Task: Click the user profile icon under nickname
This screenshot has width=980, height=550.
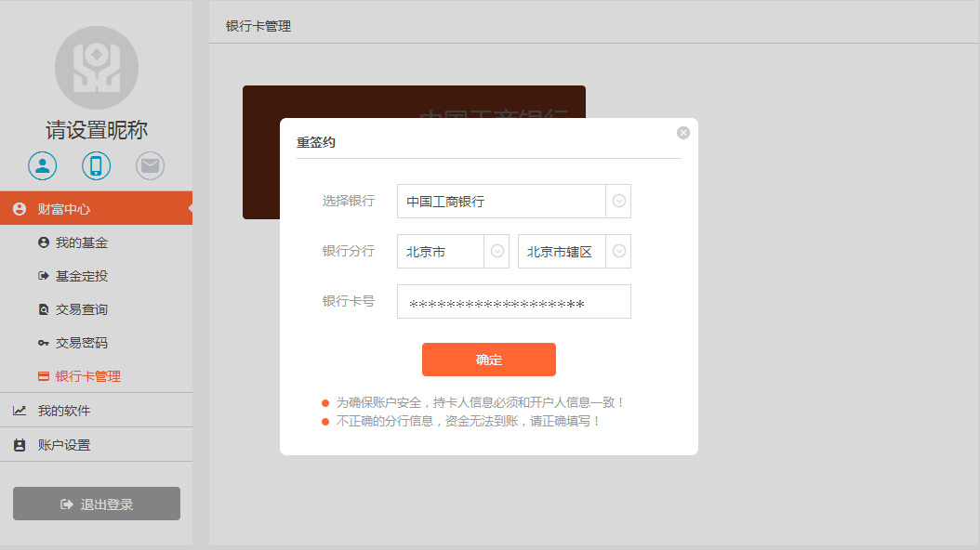Action: point(43,166)
